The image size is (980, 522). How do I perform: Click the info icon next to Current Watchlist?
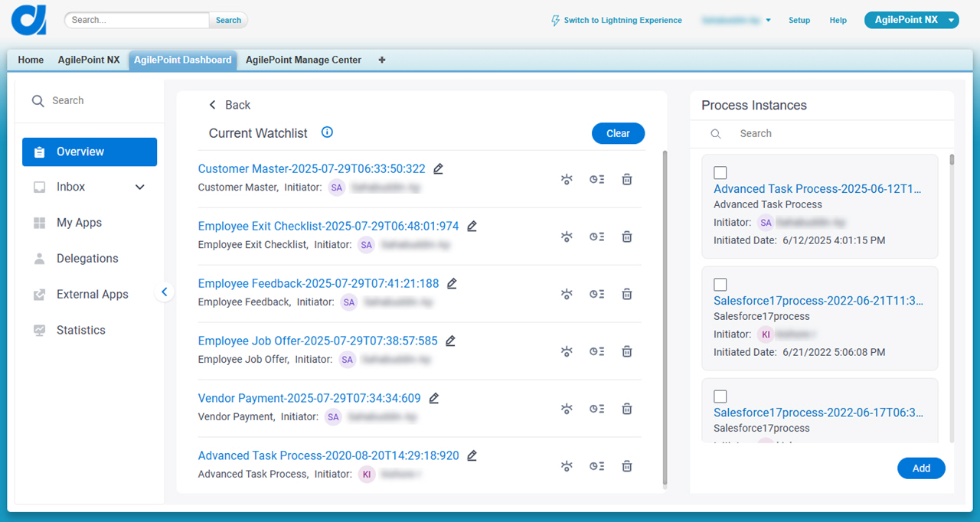(327, 132)
